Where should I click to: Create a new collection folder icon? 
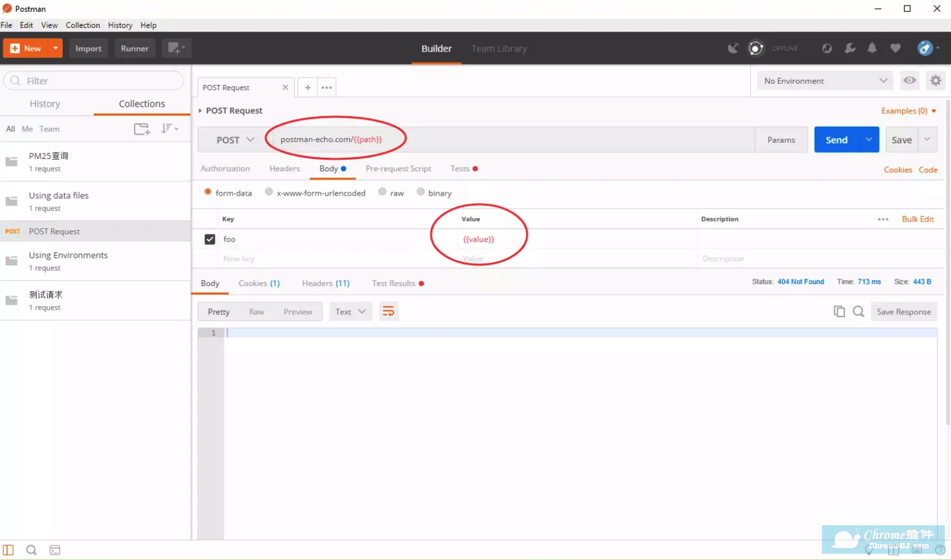click(142, 129)
